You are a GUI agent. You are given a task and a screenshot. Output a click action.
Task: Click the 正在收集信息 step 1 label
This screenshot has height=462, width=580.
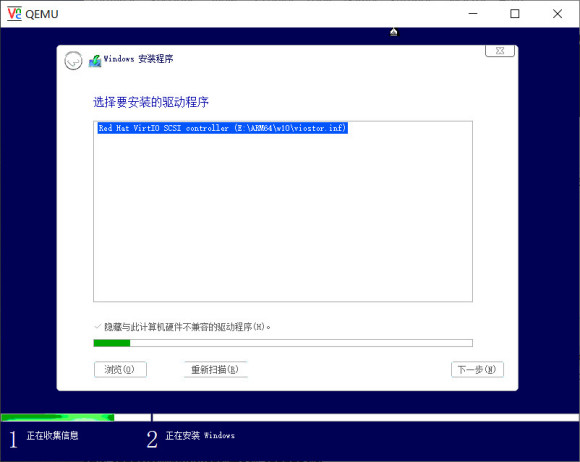[52, 435]
